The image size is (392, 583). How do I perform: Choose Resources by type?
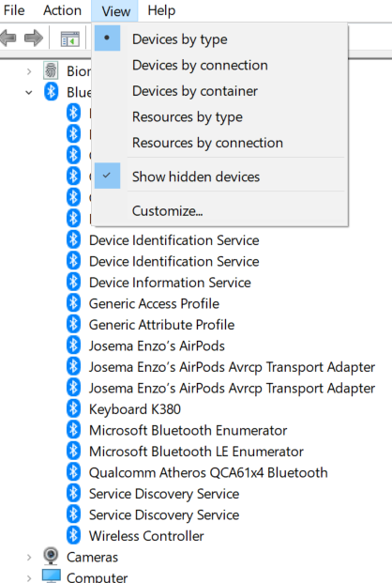219,116
